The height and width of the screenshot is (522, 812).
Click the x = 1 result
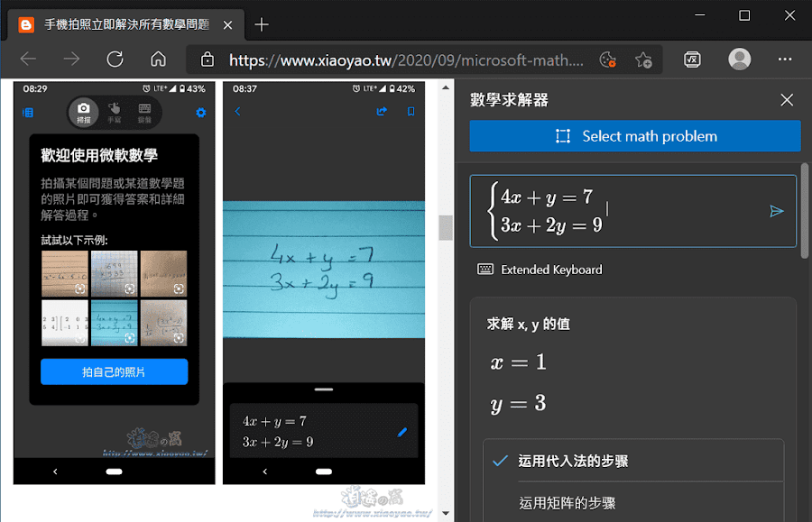point(518,362)
